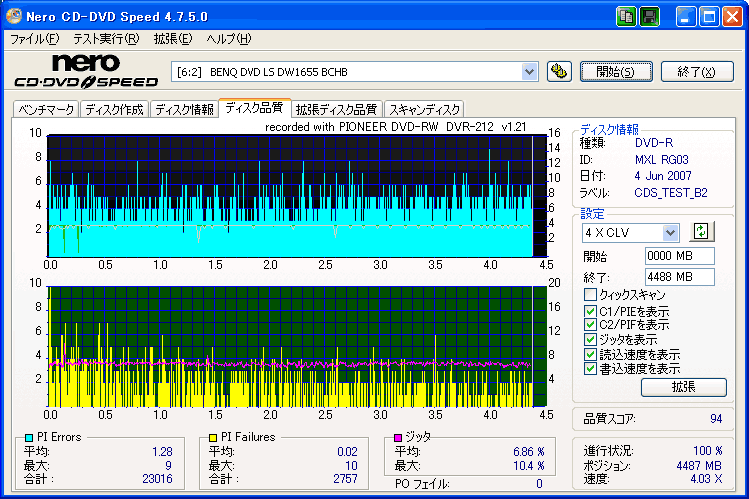Click the ポジション 4487 MB value
The width and height of the screenshot is (749, 499).
click(699, 466)
